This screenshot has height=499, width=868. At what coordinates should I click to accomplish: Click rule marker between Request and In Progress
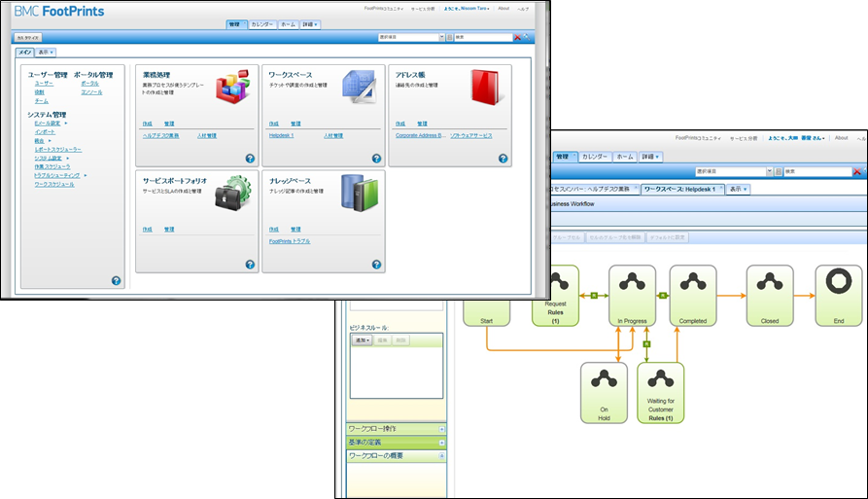(x=594, y=295)
